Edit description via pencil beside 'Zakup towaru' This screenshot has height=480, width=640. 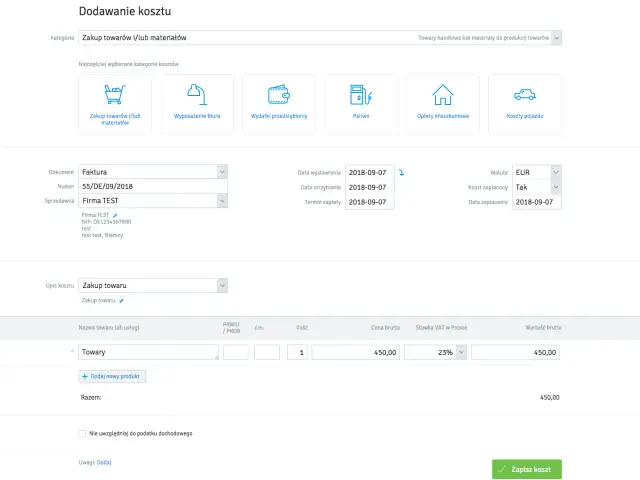pyautogui.click(x=122, y=300)
